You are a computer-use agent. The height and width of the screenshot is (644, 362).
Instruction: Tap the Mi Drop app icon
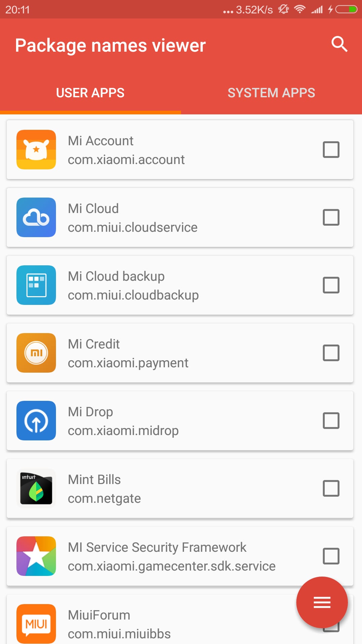36,421
